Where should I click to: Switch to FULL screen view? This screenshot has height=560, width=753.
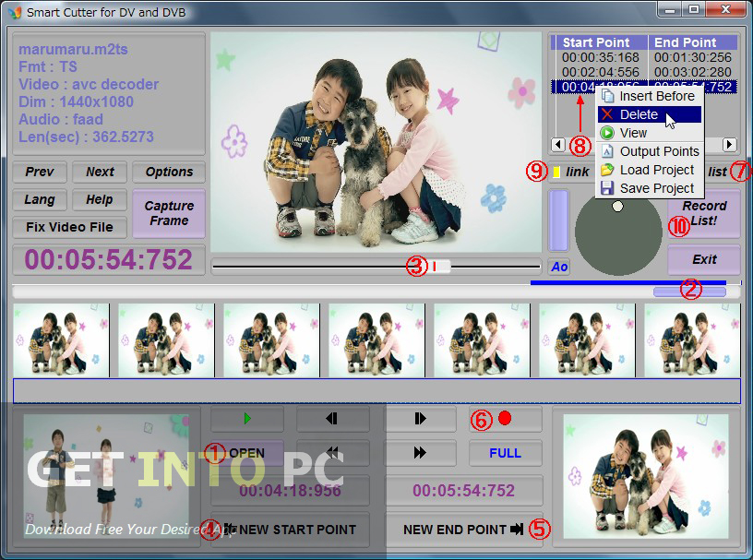[505, 452]
